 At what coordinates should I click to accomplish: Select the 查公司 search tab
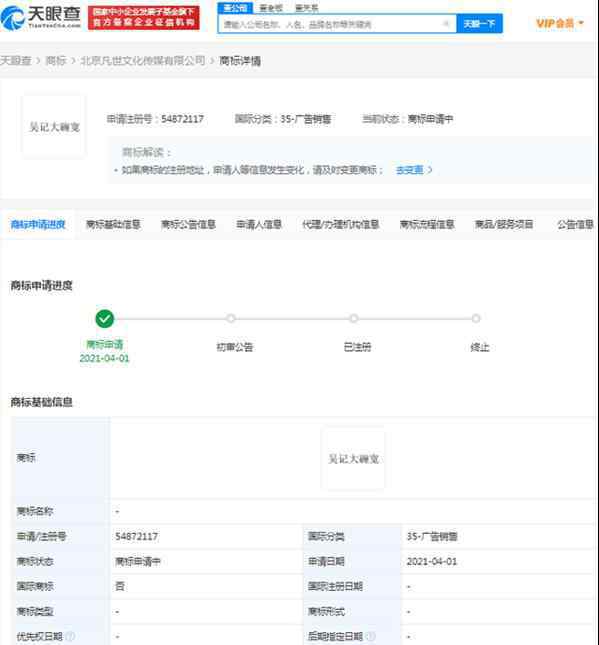tap(235, 8)
